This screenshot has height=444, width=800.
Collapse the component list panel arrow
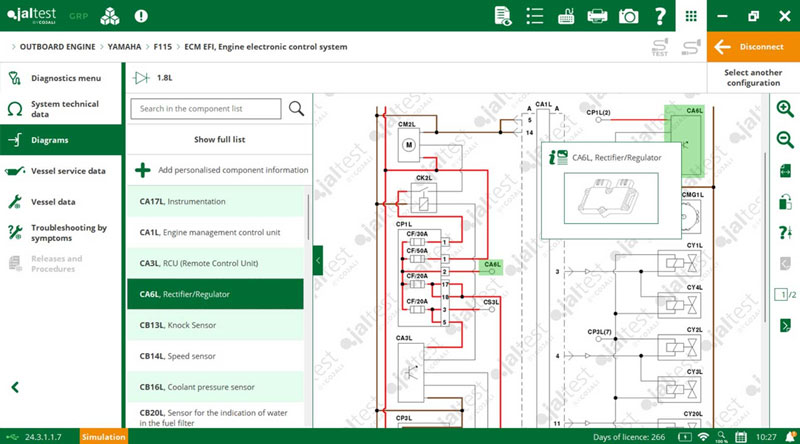tap(318, 260)
